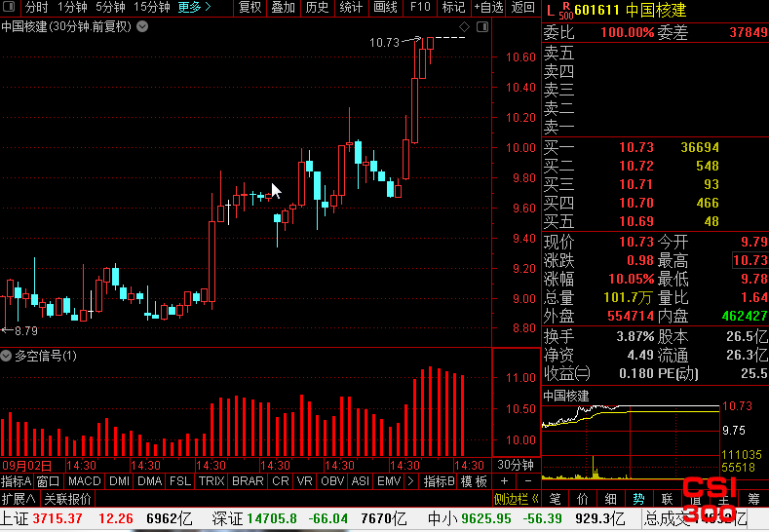
Task: Click the 叠加 overlay button
Action: point(283,7)
